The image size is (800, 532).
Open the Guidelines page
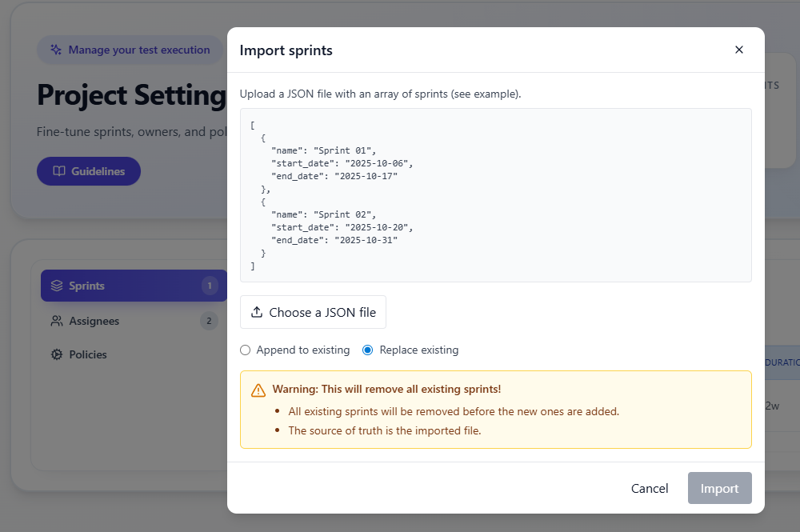(x=88, y=171)
